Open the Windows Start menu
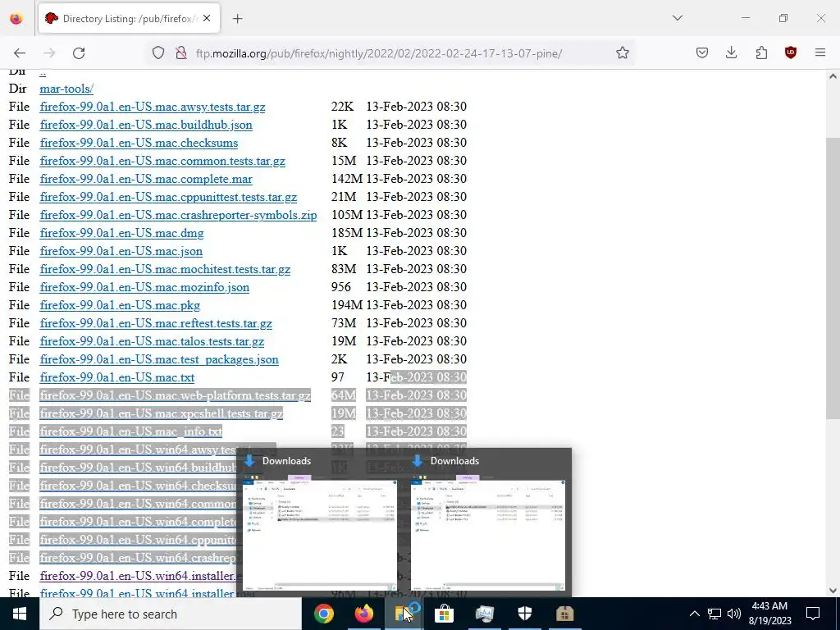Viewport: 840px width, 630px height. pos(20,614)
